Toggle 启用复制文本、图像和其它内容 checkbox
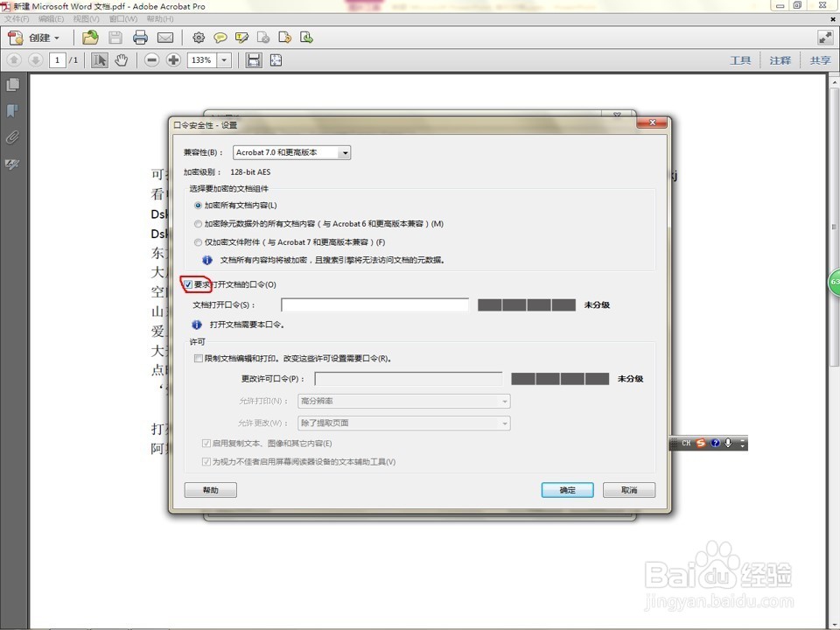 coord(206,444)
